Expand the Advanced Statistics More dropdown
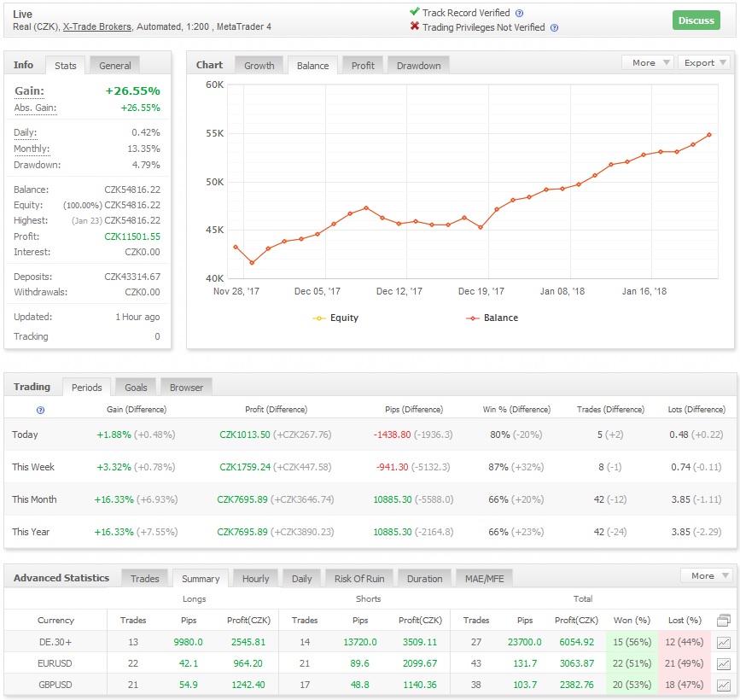 tap(708, 576)
